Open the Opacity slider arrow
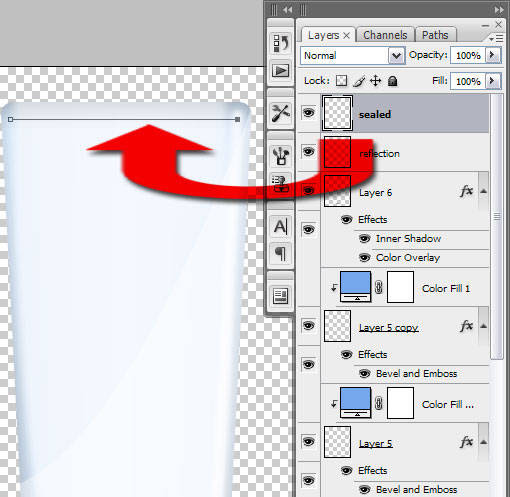 (x=492, y=55)
